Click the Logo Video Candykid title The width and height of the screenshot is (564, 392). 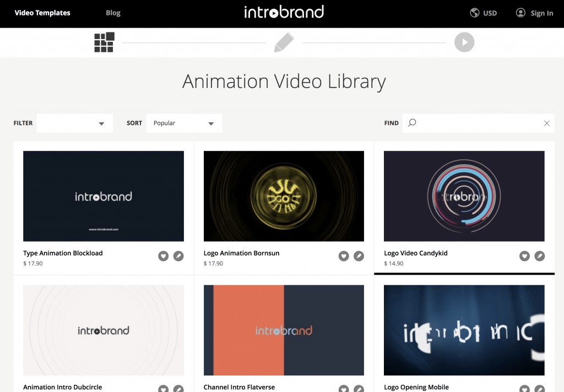pyautogui.click(x=416, y=253)
